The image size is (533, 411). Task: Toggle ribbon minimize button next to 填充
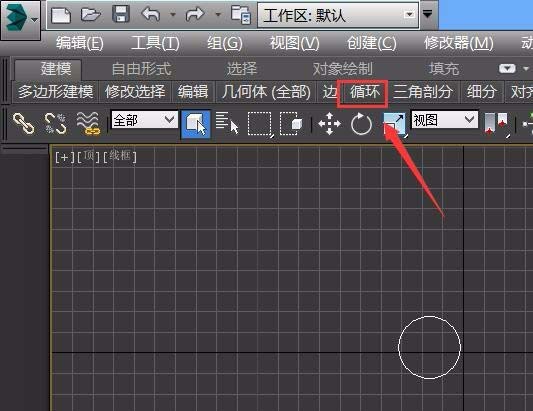click(507, 69)
